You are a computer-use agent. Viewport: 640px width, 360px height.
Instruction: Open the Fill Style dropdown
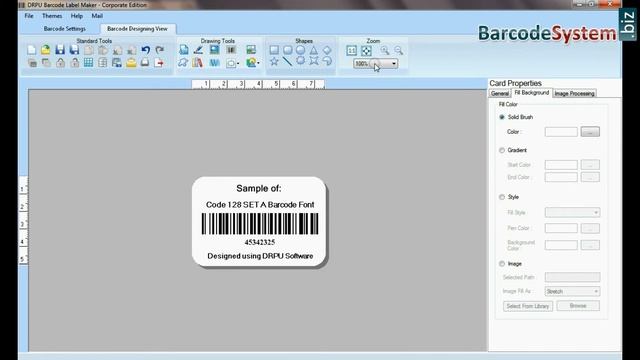(572, 213)
